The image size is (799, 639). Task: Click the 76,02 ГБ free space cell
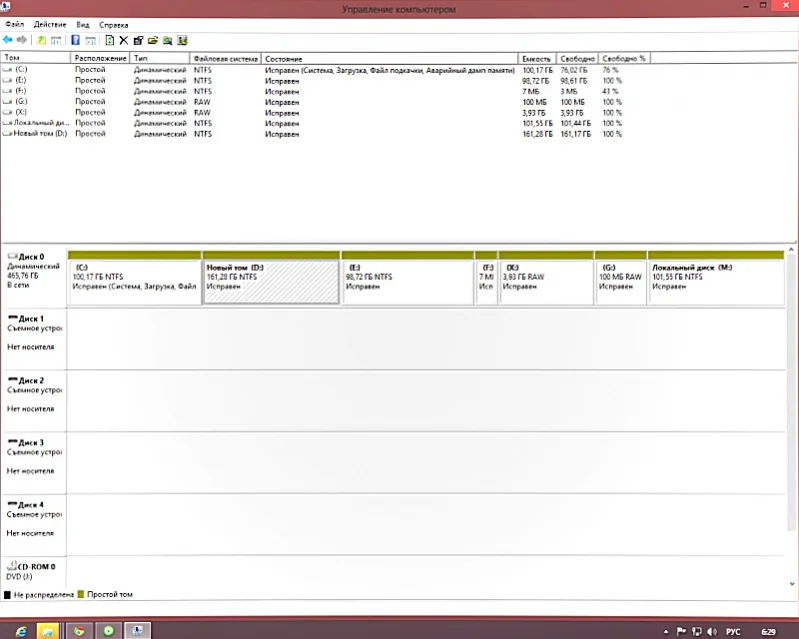point(574,70)
